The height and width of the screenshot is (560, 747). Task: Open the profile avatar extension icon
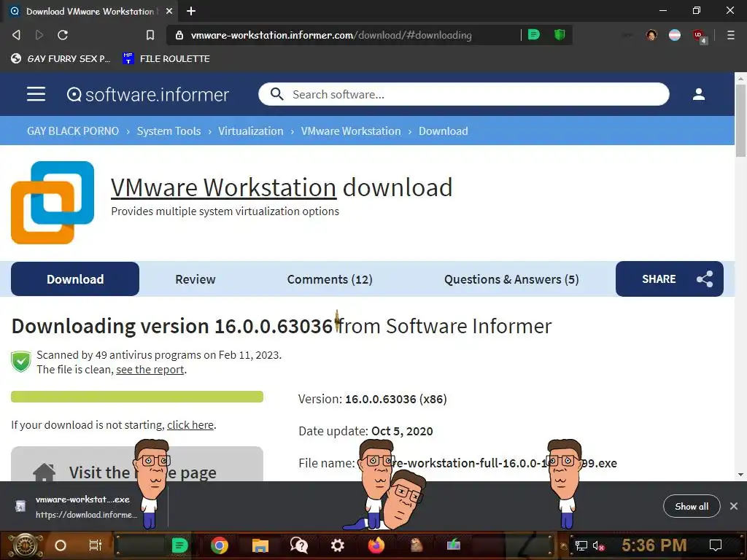(651, 35)
